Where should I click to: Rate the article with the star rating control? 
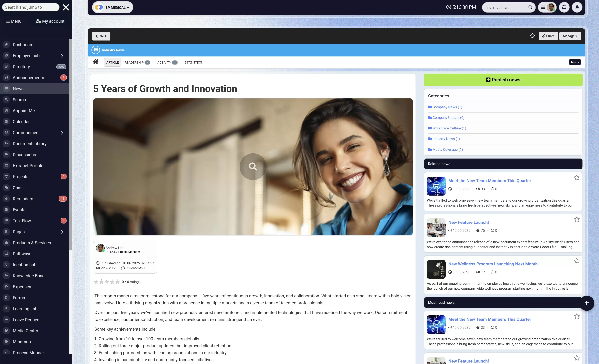tap(107, 282)
